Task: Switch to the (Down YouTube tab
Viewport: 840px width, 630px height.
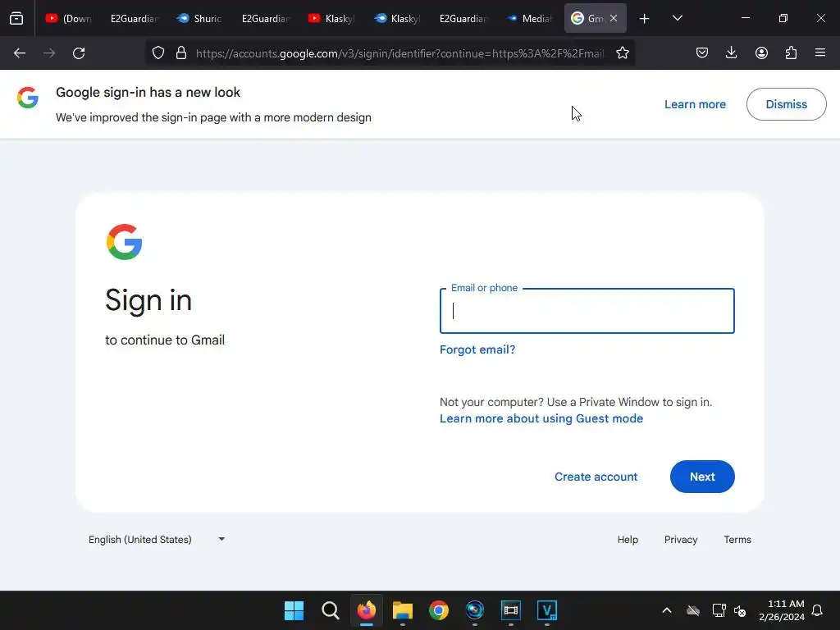Action: (x=68, y=18)
